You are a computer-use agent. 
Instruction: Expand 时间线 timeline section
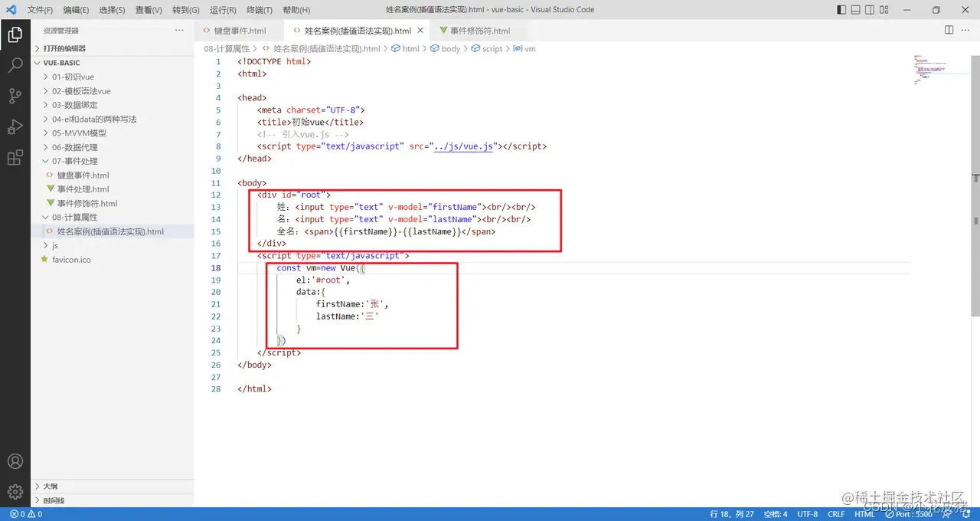coord(113,500)
